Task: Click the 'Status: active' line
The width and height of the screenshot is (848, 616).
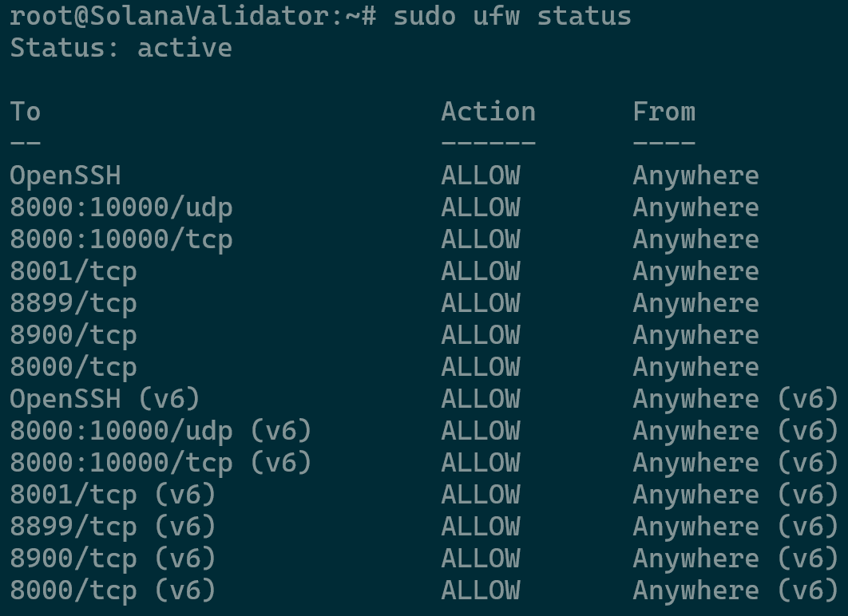Action: tap(121, 48)
